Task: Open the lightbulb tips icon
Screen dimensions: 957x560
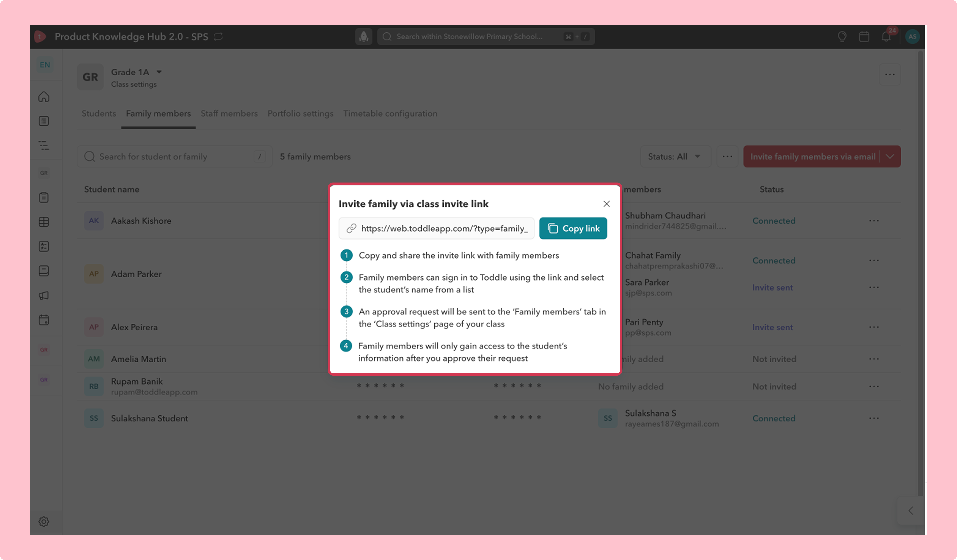Action: pos(842,36)
